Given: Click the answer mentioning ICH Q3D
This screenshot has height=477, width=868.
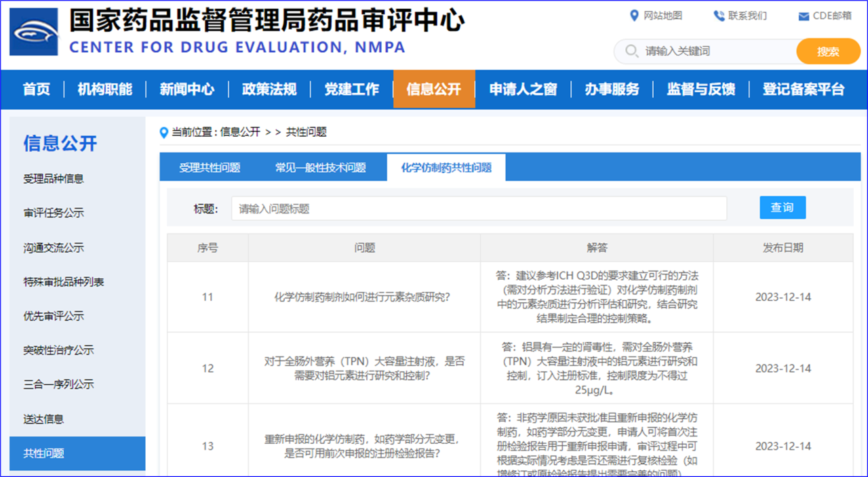Looking at the screenshot, I should 597,297.
